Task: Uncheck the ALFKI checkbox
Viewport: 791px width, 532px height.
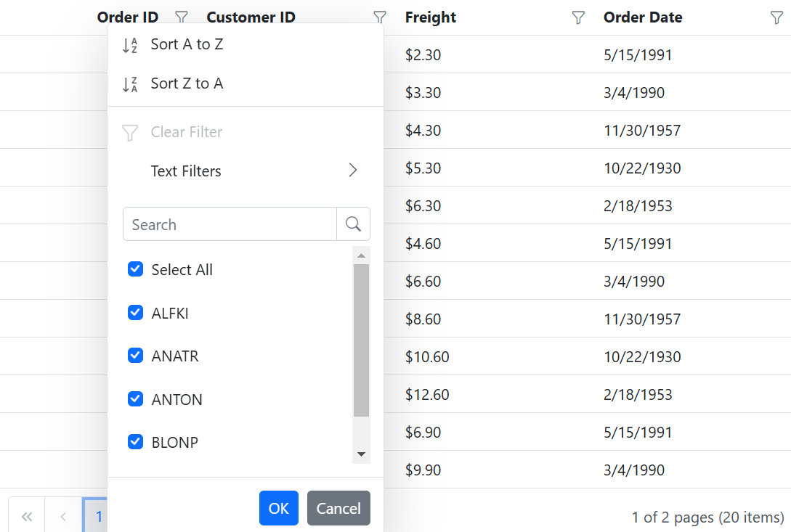Action: tap(135, 313)
